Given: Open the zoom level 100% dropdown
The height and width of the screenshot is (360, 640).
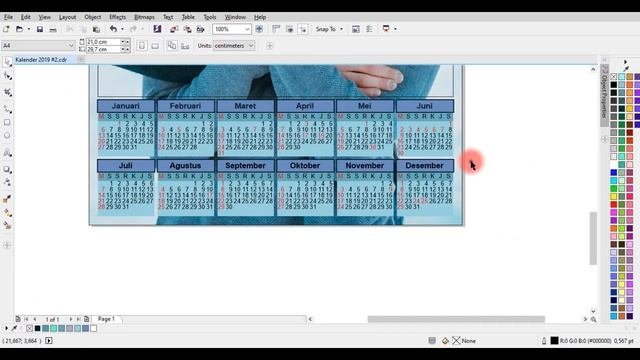Looking at the screenshot, I should tap(247, 29).
